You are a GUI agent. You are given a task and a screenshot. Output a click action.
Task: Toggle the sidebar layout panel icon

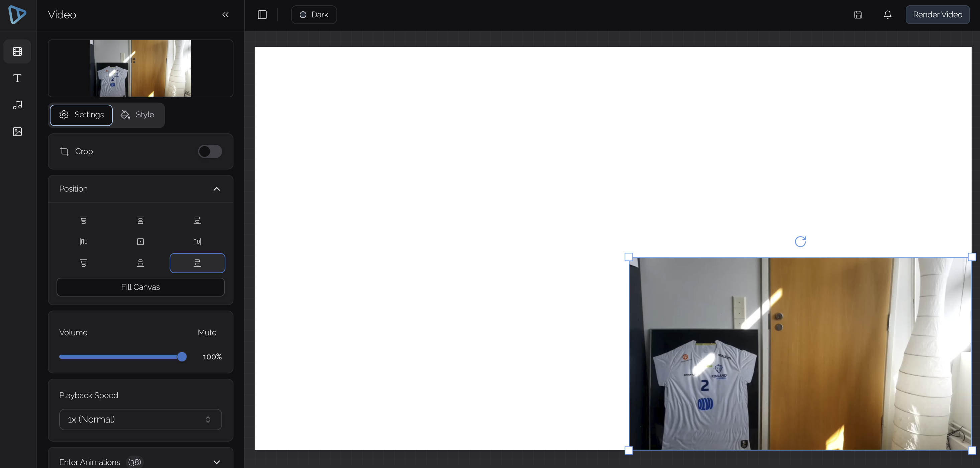[262, 15]
